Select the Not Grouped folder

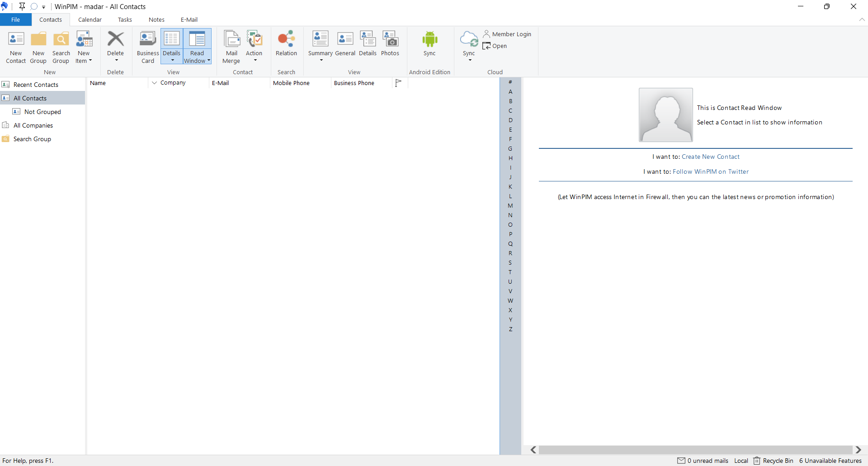[42, 112]
